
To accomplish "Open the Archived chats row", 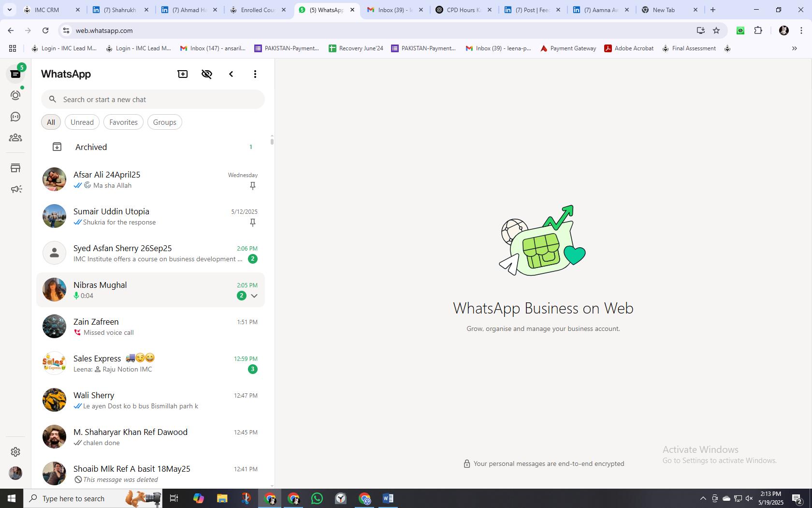I will (151, 147).
